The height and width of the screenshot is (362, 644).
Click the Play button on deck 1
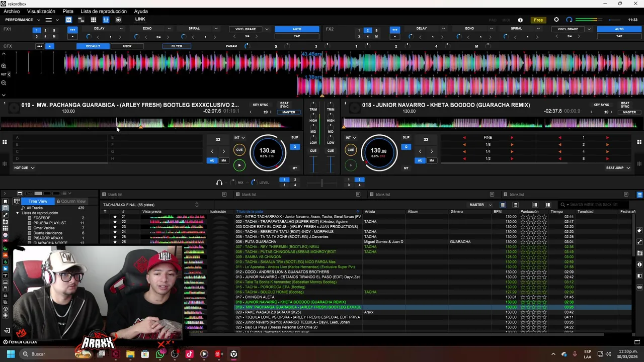(x=239, y=165)
